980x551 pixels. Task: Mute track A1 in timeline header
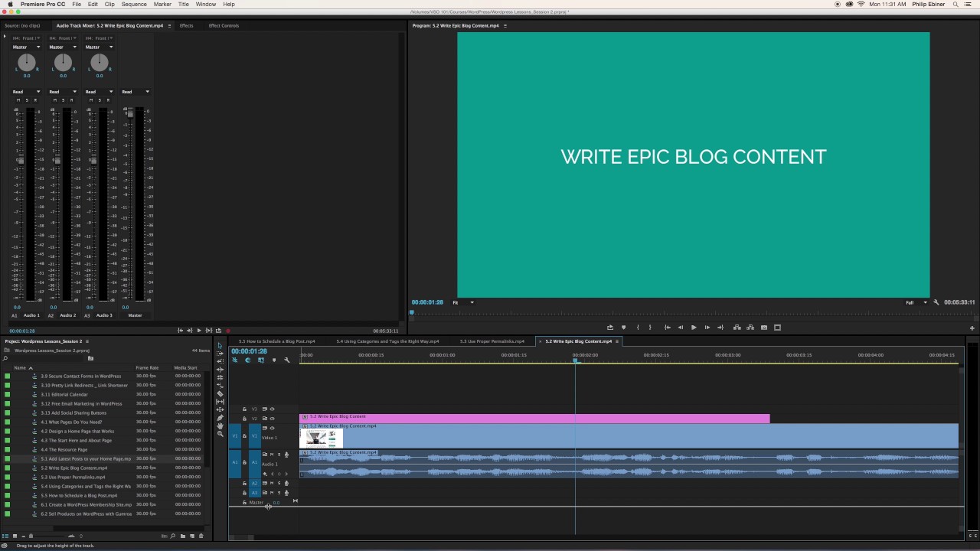point(272,455)
